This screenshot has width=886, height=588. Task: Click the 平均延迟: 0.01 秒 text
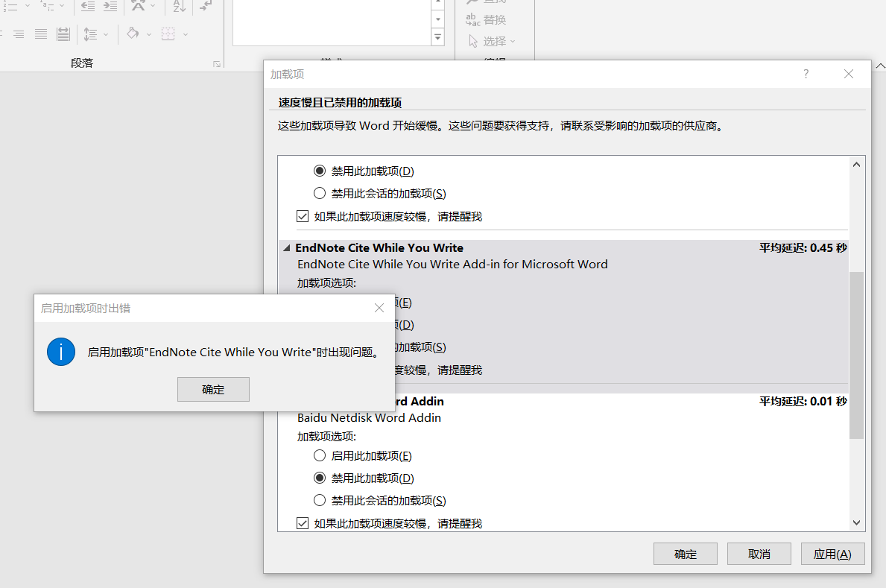(803, 402)
